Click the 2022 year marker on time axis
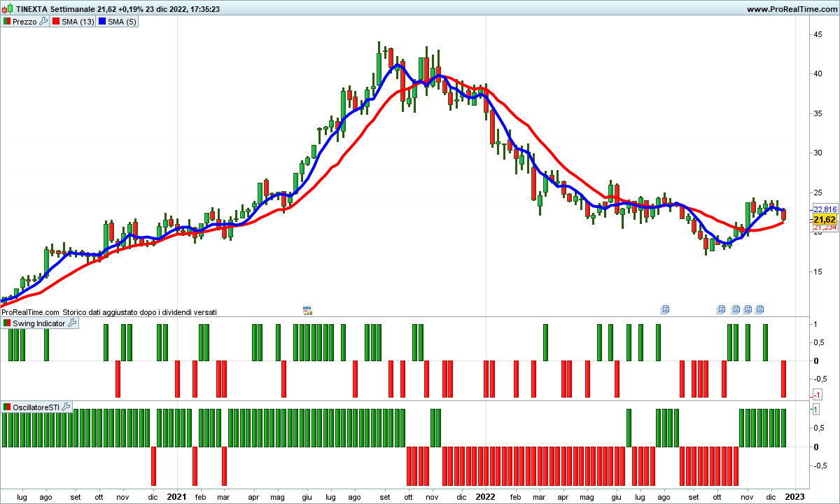This screenshot has height=504, width=840. tap(485, 496)
